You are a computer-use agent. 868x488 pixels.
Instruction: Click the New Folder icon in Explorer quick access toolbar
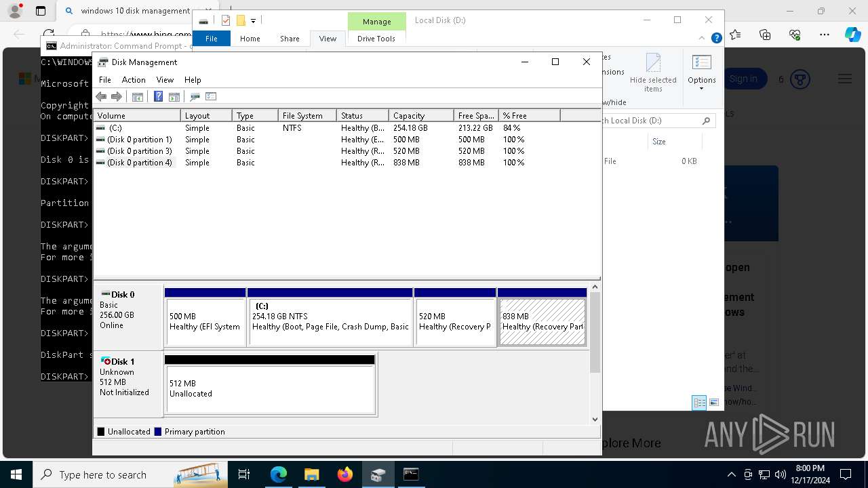click(x=241, y=20)
